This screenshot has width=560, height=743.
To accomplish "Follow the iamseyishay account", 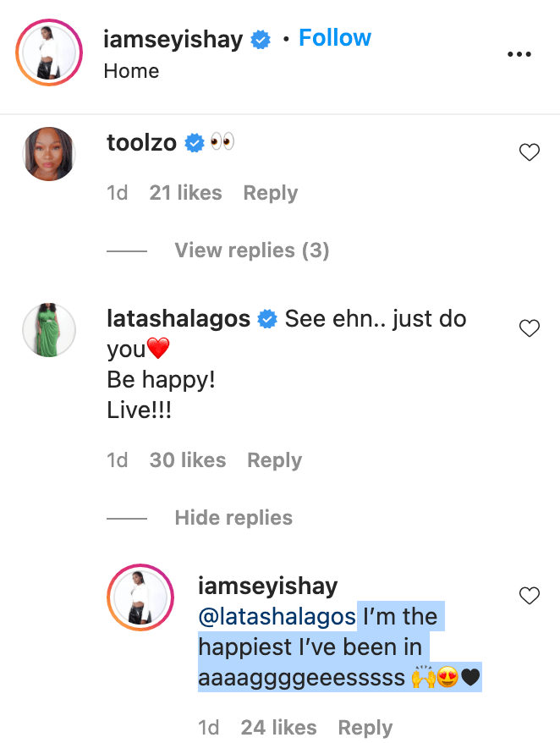I will (335, 38).
